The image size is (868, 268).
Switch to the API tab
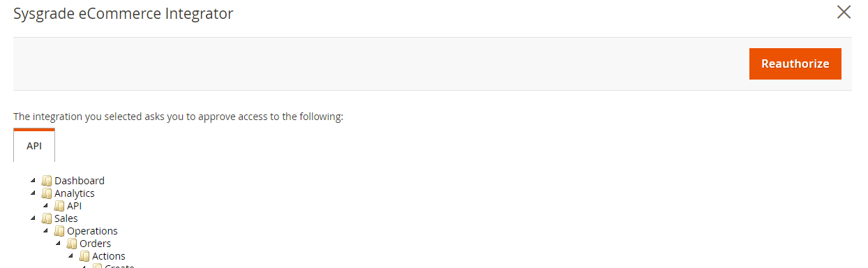34,146
